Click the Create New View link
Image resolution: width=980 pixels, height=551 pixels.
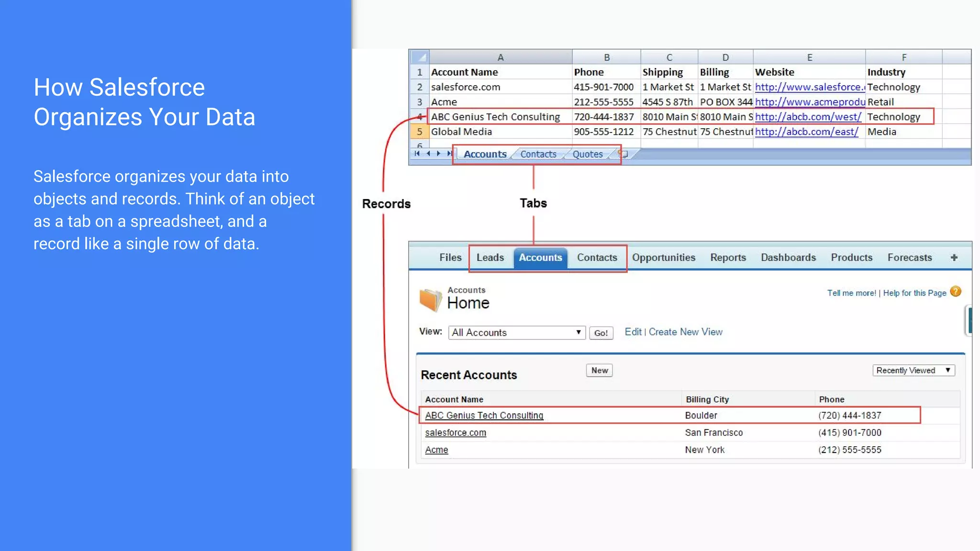685,332
